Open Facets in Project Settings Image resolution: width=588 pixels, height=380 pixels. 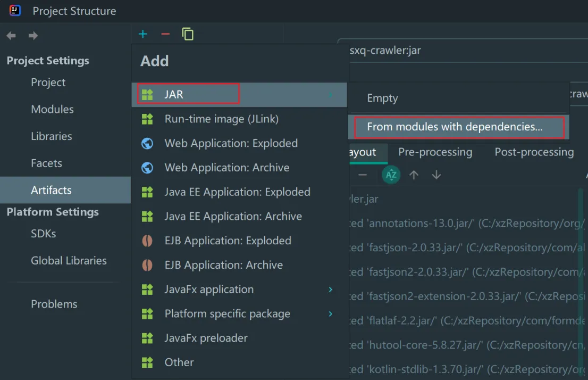[65, 164]
